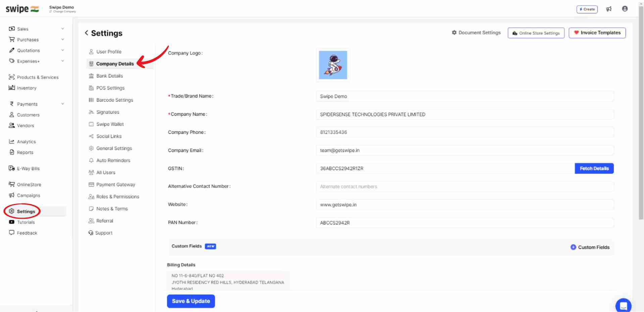
Task: Expand the Quotations menu chevron
Action: (63, 50)
